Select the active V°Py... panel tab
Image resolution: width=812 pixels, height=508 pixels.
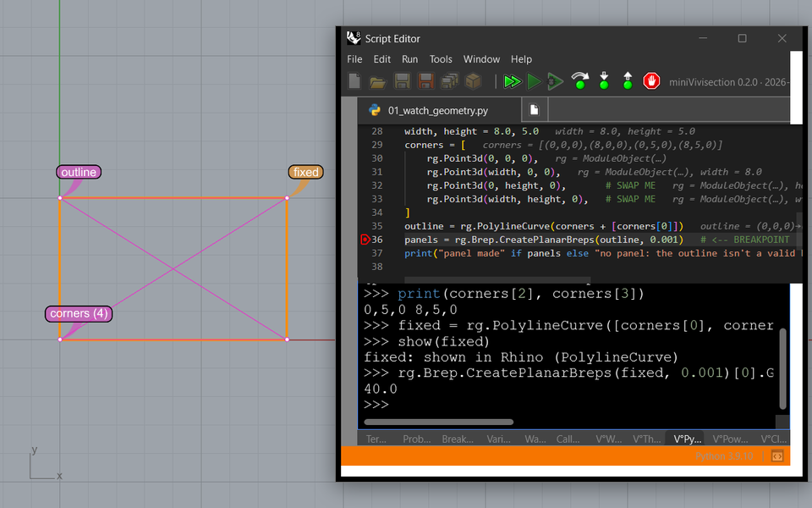pos(688,439)
